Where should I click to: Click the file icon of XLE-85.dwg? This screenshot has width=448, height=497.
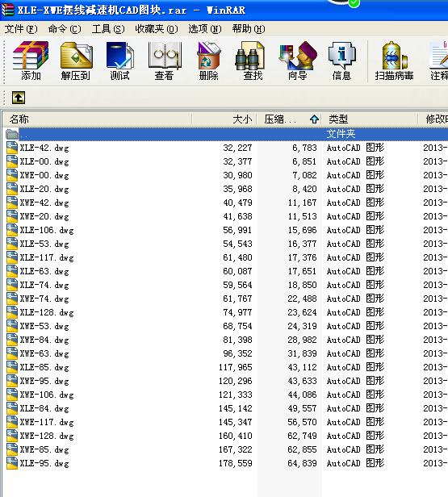tap(12, 367)
